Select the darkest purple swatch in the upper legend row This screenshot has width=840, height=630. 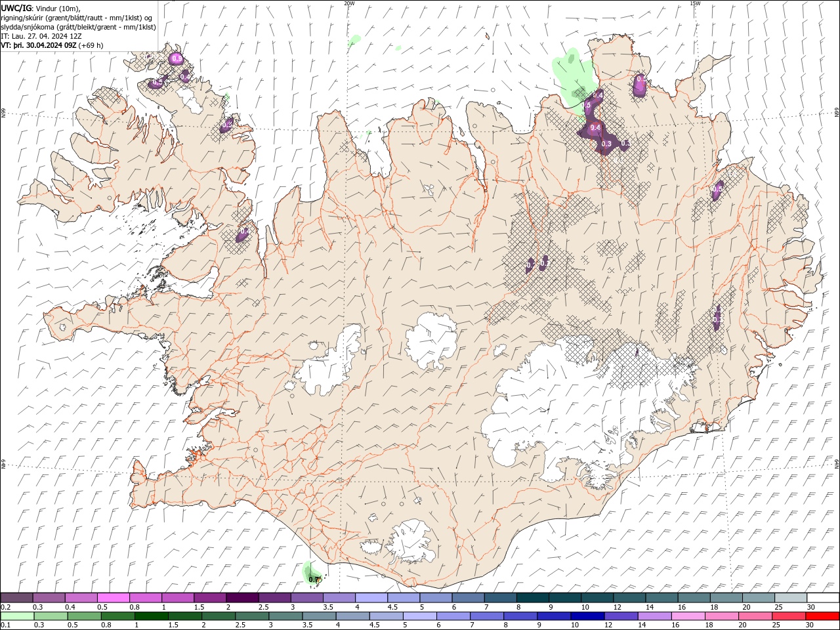tap(242, 598)
